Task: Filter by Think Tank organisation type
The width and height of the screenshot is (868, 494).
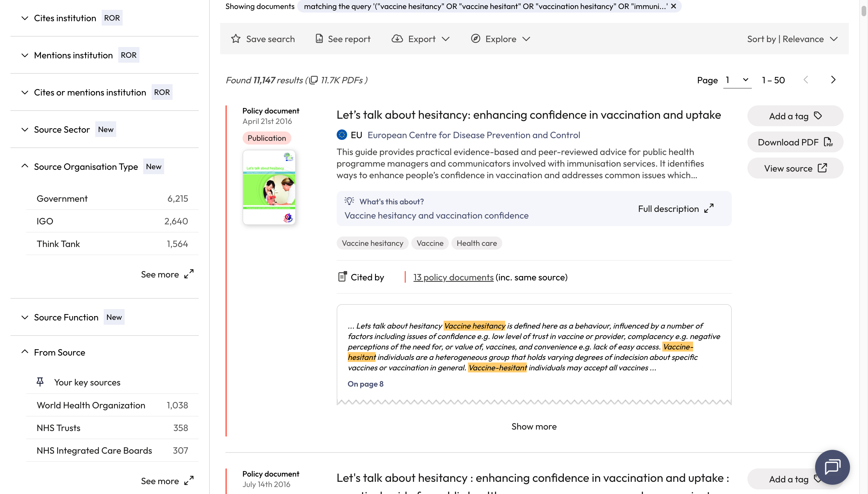Action: coord(112,244)
